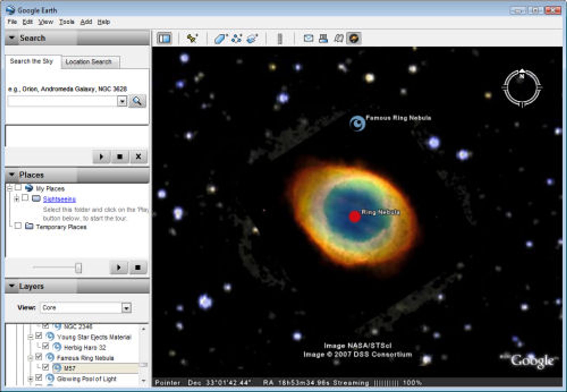
Task: Click the Add Image Overlay icon
Action: [x=252, y=39]
